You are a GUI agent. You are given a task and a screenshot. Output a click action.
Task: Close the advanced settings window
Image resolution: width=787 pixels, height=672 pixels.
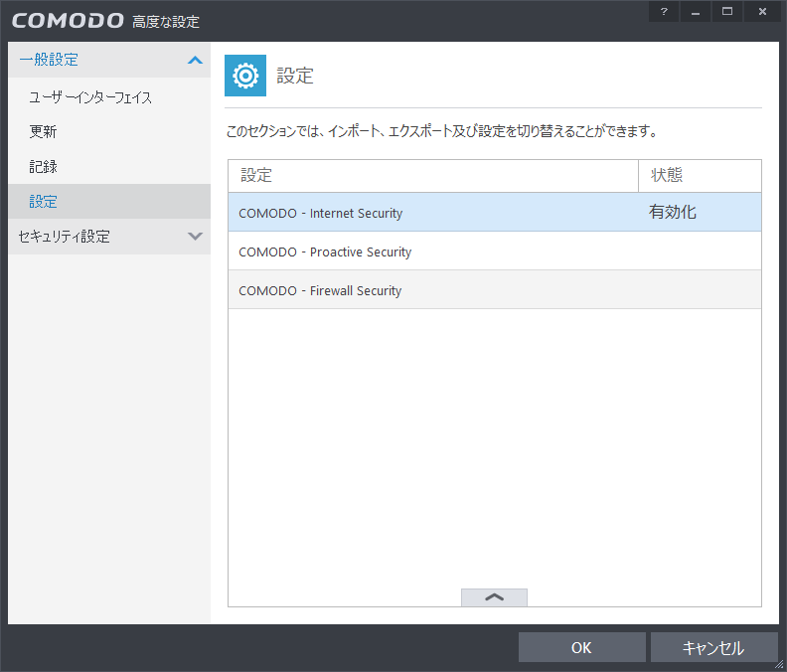(x=762, y=12)
